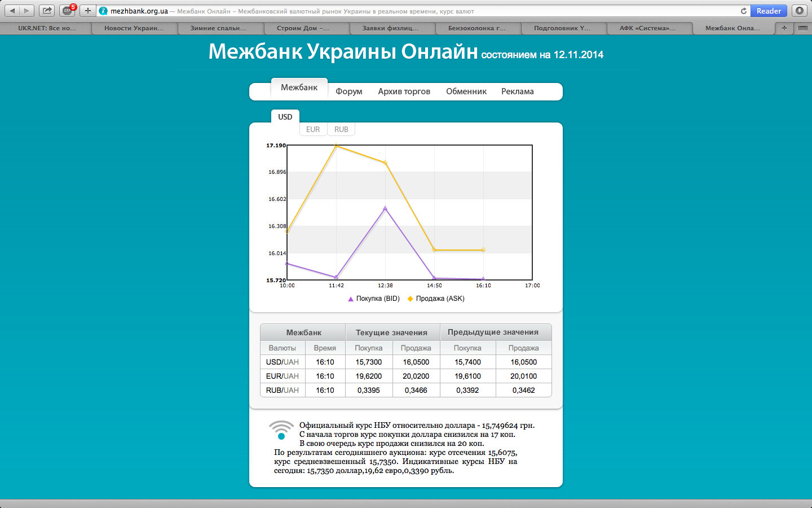Click ASK line peak point at 11:42

pos(337,146)
